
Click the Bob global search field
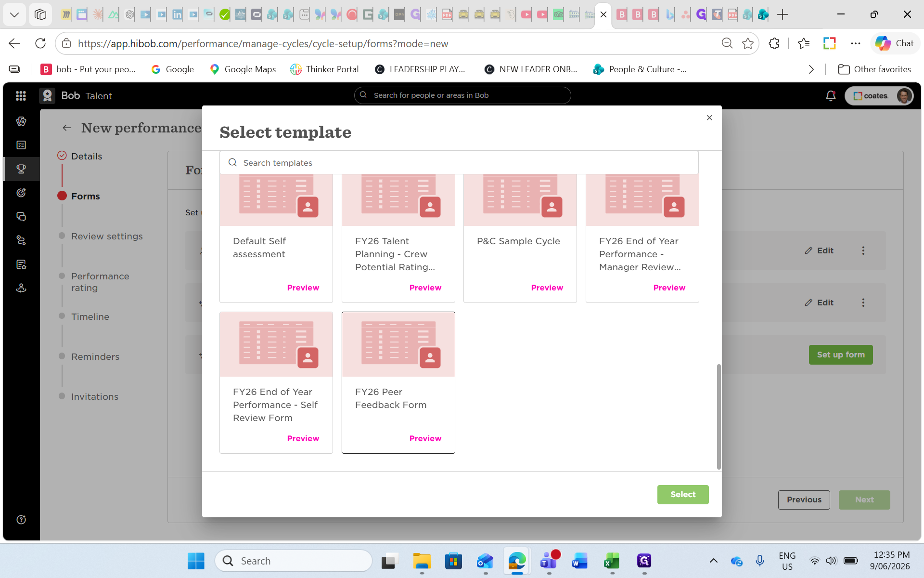click(462, 95)
